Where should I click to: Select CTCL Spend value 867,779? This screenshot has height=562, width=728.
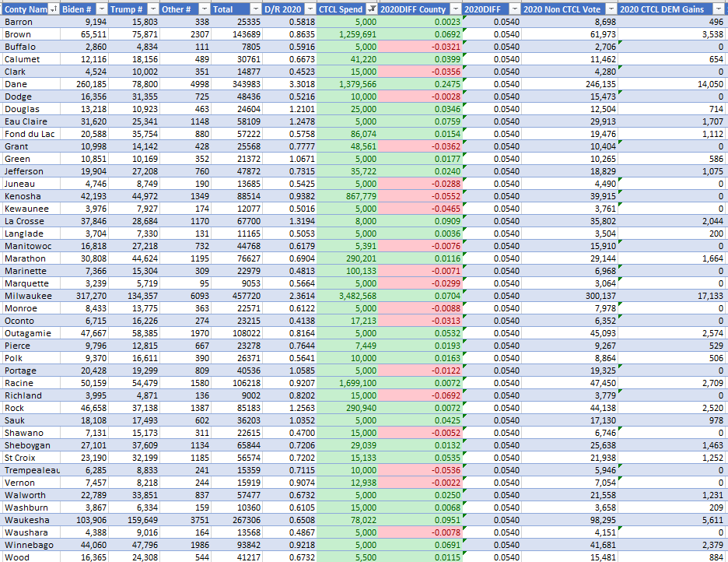pos(348,196)
